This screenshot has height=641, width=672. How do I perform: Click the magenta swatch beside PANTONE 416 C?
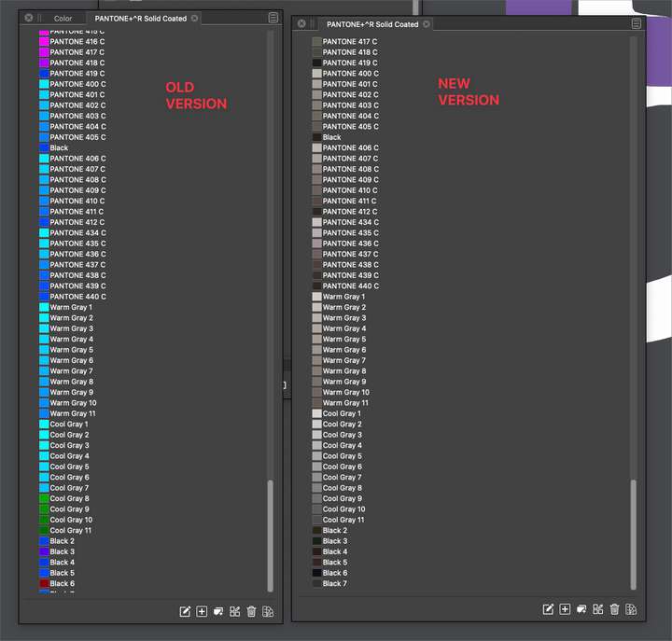[x=44, y=42]
